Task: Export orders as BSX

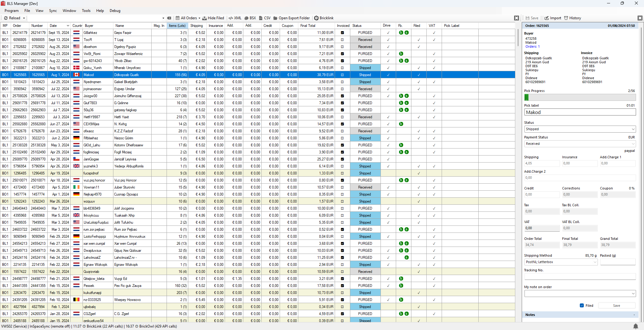Action: click(250, 18)
